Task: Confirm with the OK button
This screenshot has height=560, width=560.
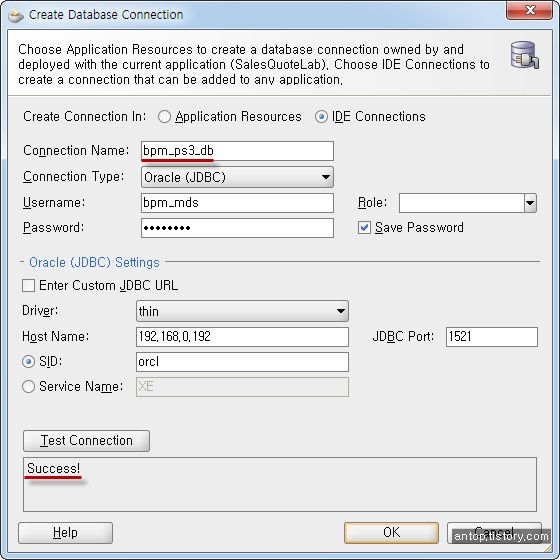Action: click(391, 533)
